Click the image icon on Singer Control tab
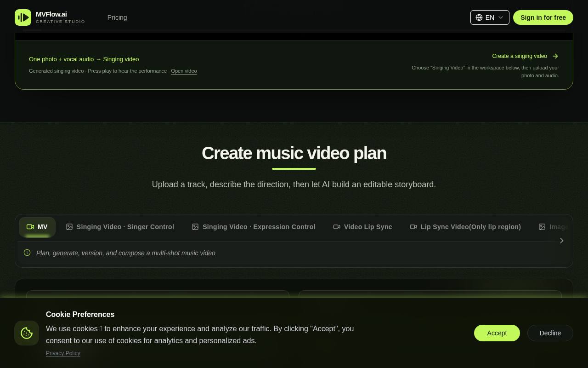The width and height of the screenshot is (588, 368). (69, 227)
